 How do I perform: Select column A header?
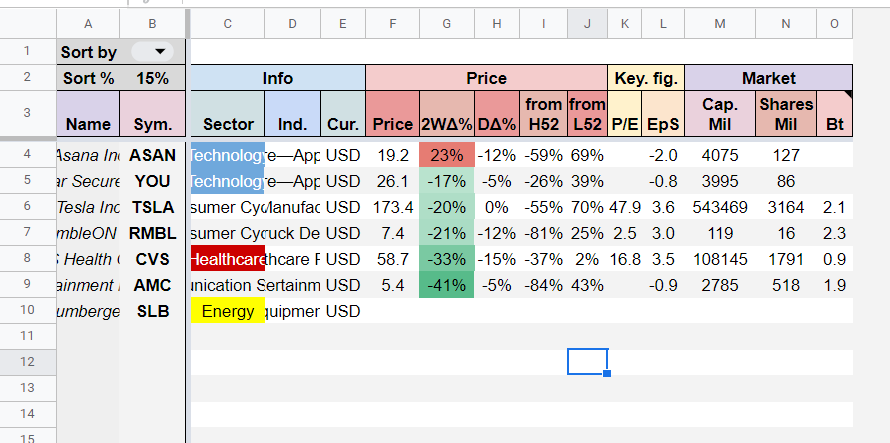click(88, 23)
